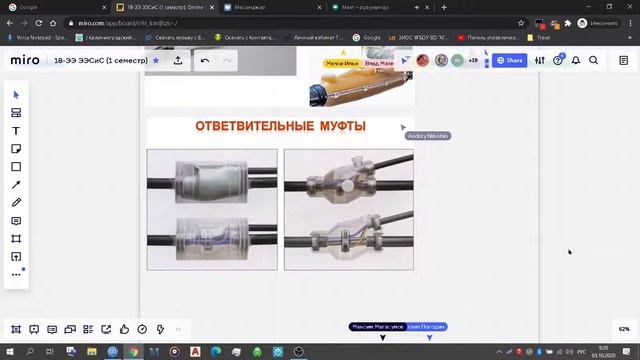Select the Sticky note tool
The height and width of the screenshot is (360, 640).
(x=16, y=149)
